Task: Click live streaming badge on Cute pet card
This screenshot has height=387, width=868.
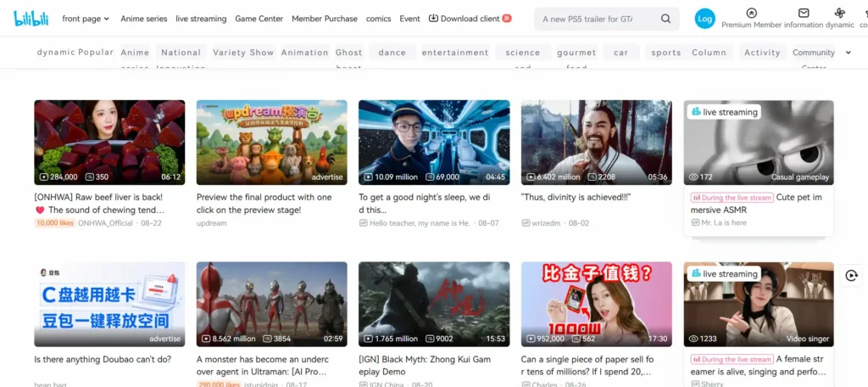Action: 724,112
